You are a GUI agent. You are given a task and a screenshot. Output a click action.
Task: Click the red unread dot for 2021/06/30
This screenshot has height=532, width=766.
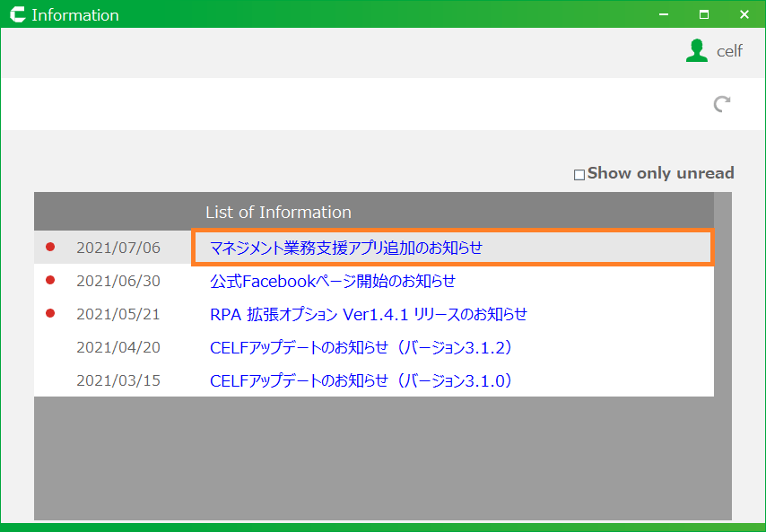click(50, 281)
